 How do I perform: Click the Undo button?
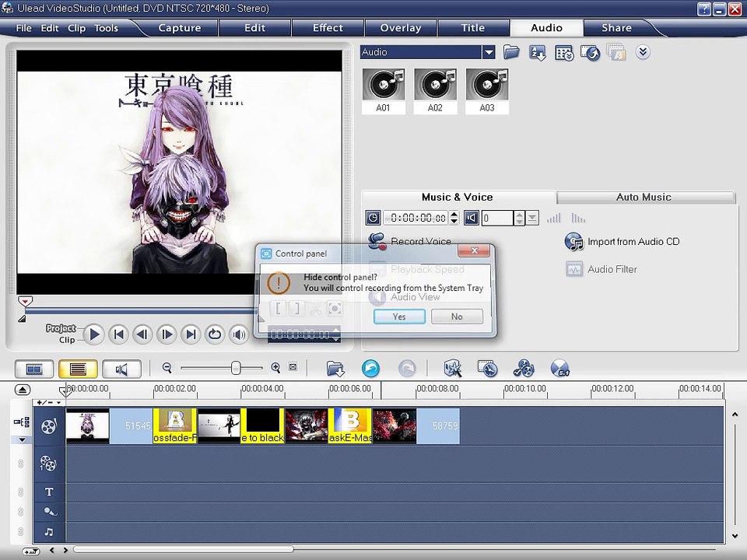[370, 368]
